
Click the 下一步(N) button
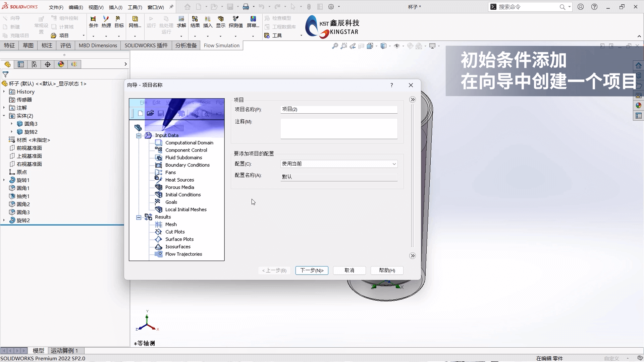(x=312, y=270)
